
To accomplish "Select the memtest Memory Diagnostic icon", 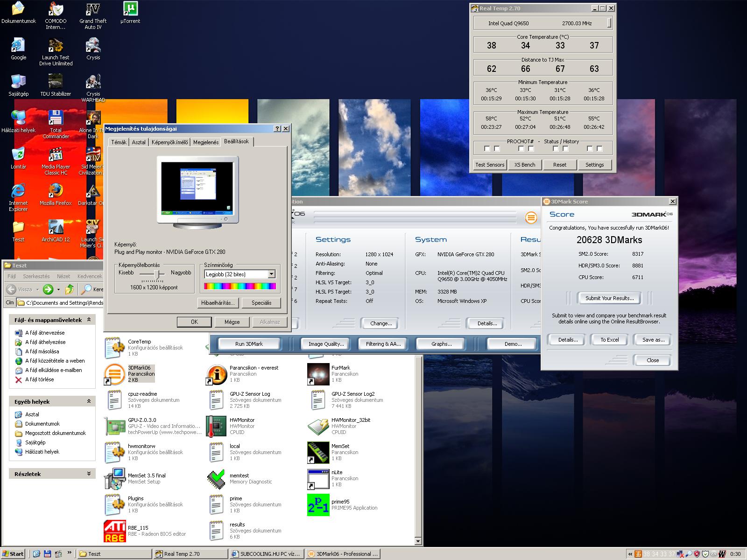I will coord(216,478).
